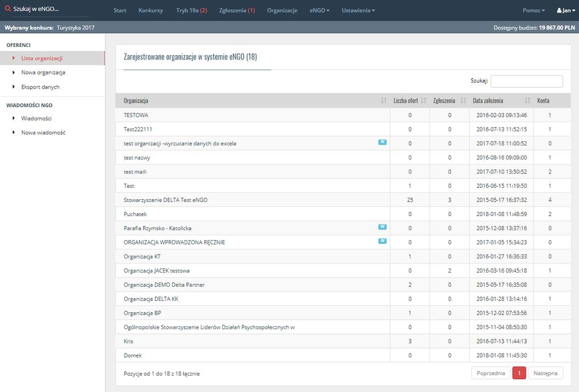This screenshot has width=579, height=392.
Task: Sort by Data założenia column sort arrows
Action: click(x=527, y=100)
